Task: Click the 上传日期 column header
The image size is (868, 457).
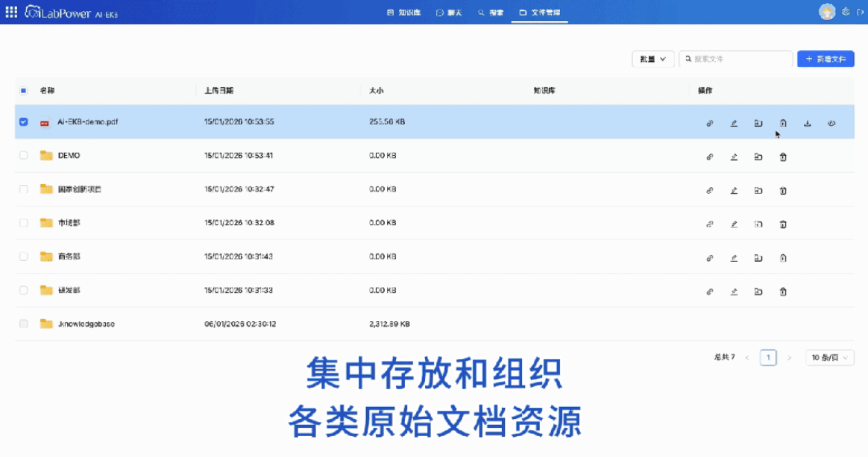Action: click(219, 91)
